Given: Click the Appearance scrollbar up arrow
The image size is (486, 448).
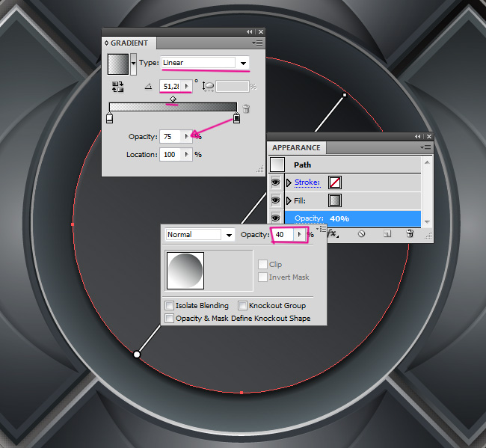Looking at the screenshot, I should tap(427, 162).
